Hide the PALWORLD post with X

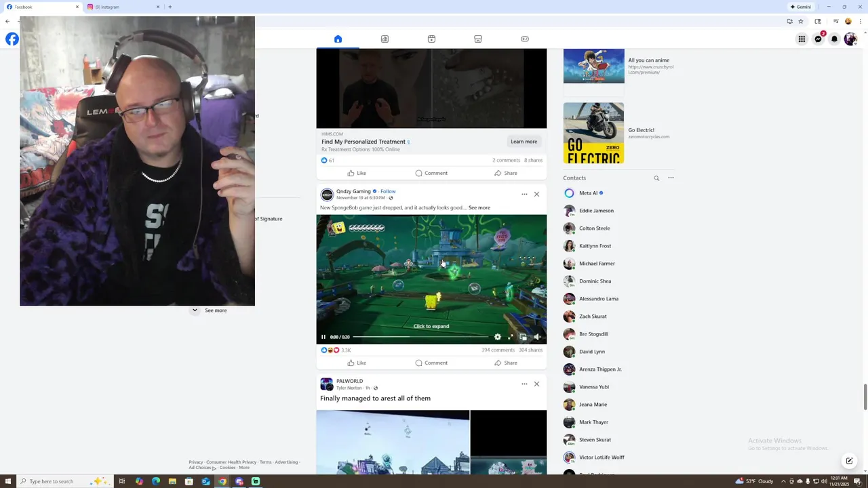(536, 384)
